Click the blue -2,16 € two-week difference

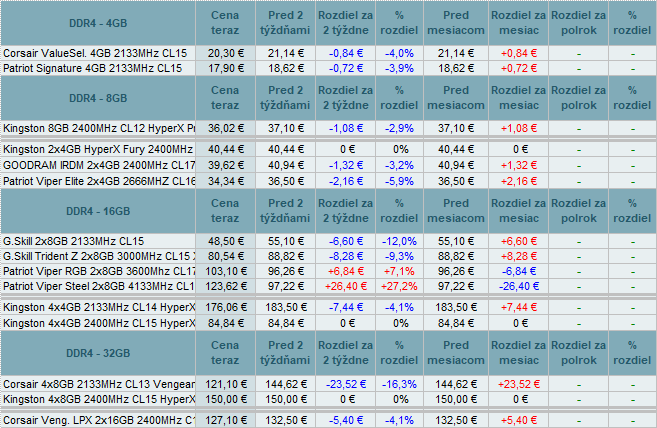click(x=346, y=181)
